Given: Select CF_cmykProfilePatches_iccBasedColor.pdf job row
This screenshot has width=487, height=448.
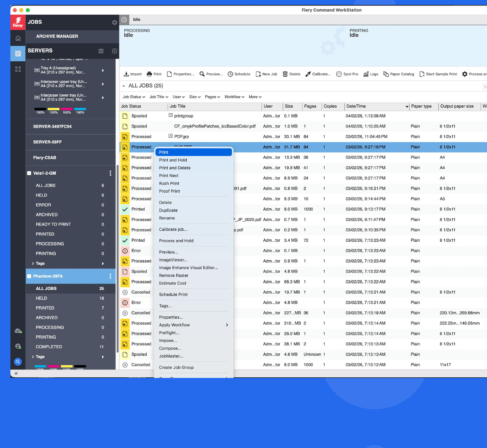Looking at the screenshot, I should coord(303,126).
